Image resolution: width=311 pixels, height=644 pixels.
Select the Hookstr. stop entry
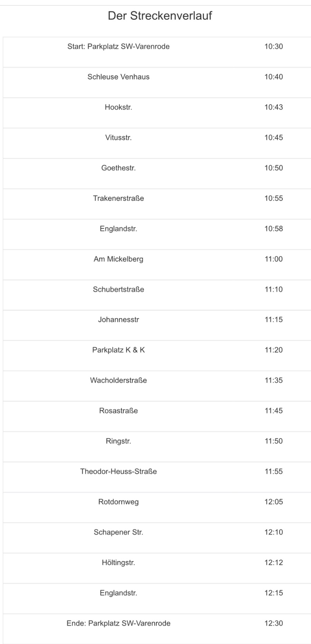[x=118, y=107]
